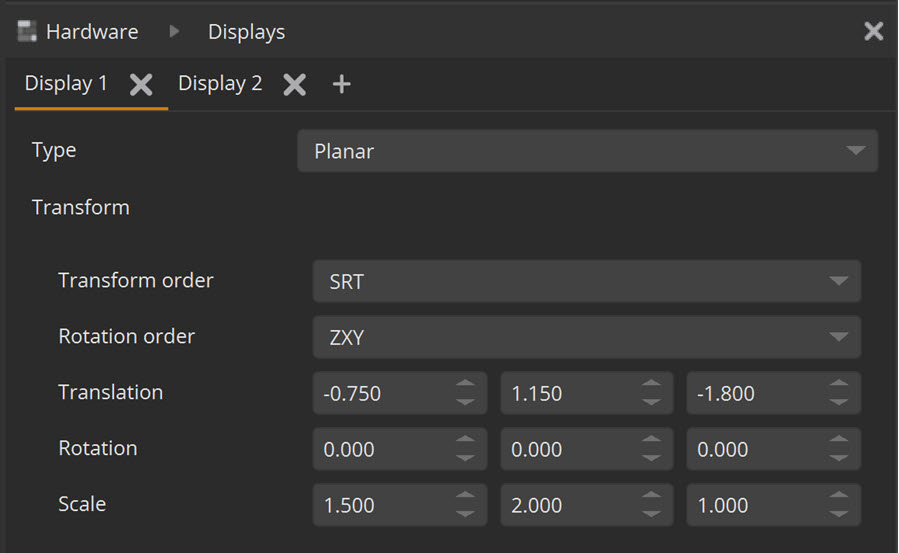Click the Displays breadcrumb label

click(x=246, y=32)
